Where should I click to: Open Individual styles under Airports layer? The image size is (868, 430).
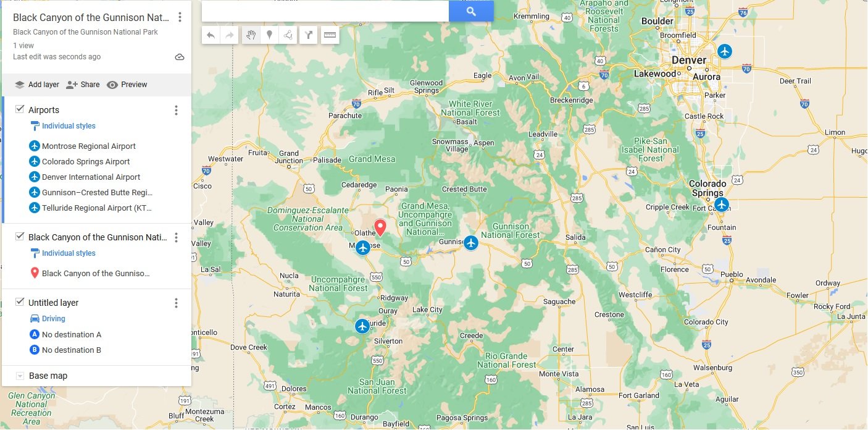click(x=69, y=126)
